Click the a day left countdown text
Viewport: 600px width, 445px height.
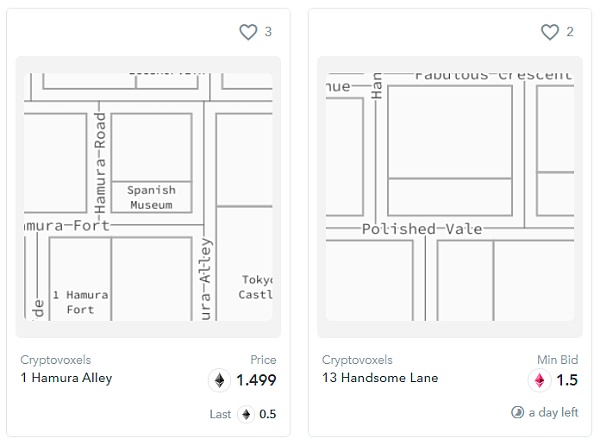[554, 412]
